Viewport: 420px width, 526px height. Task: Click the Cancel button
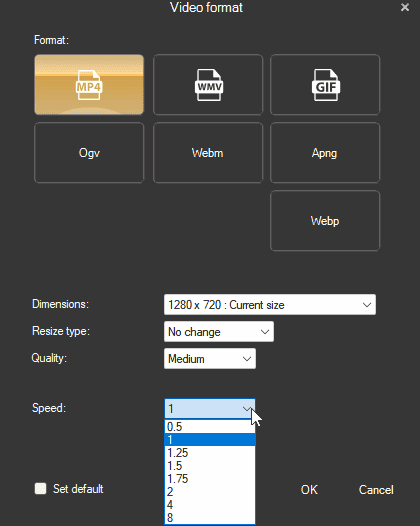(x=376, y=490)
